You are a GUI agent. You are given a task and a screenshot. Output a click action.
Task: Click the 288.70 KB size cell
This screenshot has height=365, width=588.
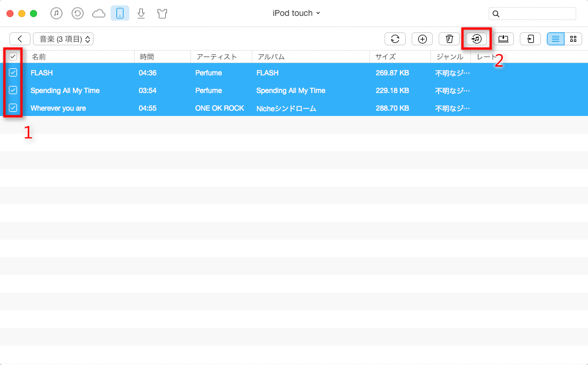[392, 108]
